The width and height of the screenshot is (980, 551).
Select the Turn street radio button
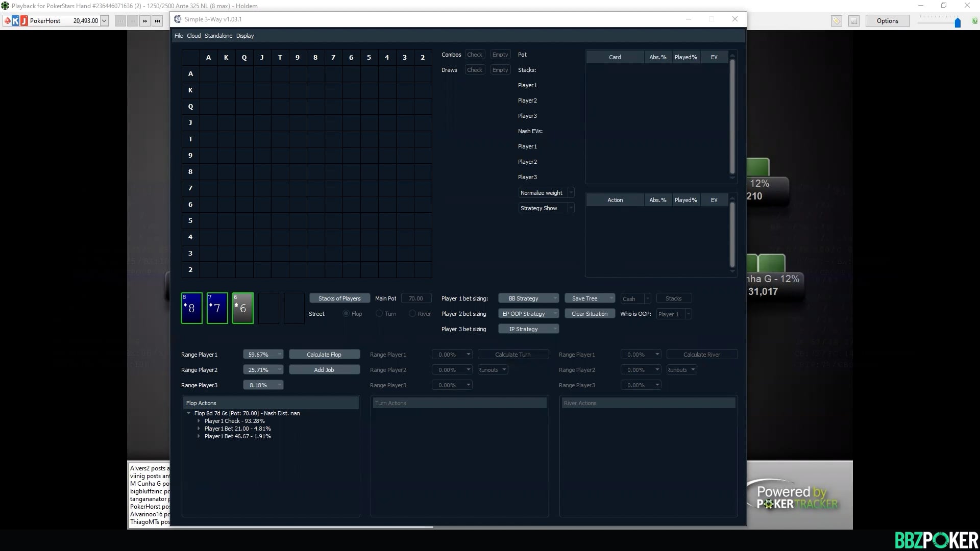(x=379, y=313)
